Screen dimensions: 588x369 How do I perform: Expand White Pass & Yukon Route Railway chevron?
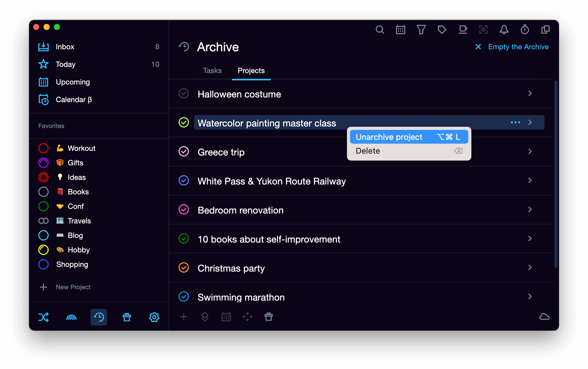(530, 180)
